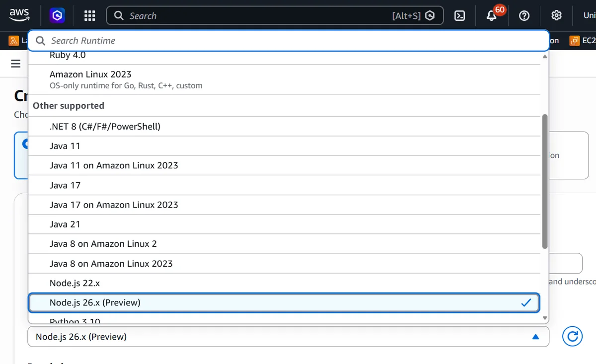
Task: Select Ruby 4.0 runtime
Action: [284, 57]
